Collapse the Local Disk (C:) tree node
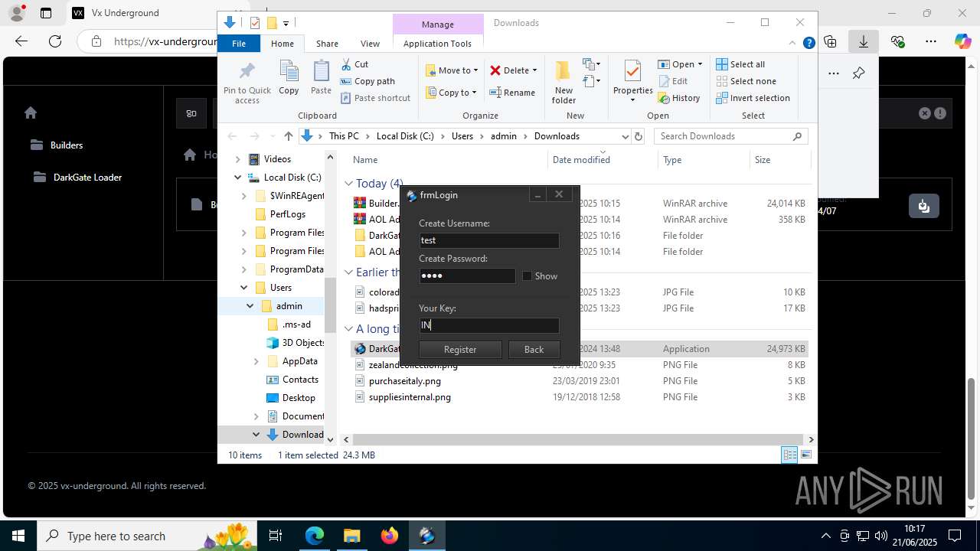The image size is (980, 551). [237, 178]
